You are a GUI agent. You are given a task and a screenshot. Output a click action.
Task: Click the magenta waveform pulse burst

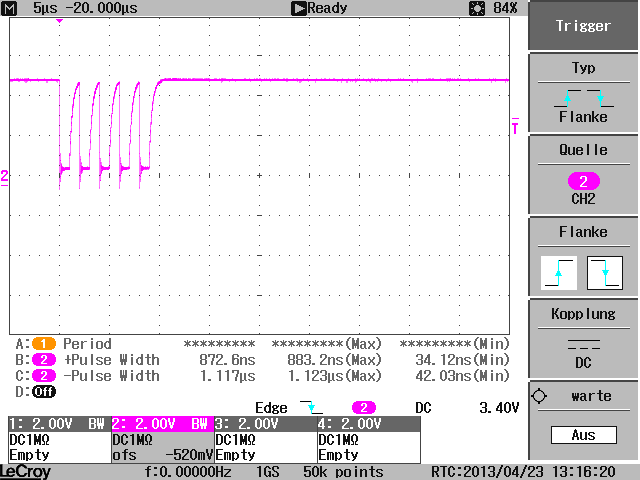pos(109,135)
